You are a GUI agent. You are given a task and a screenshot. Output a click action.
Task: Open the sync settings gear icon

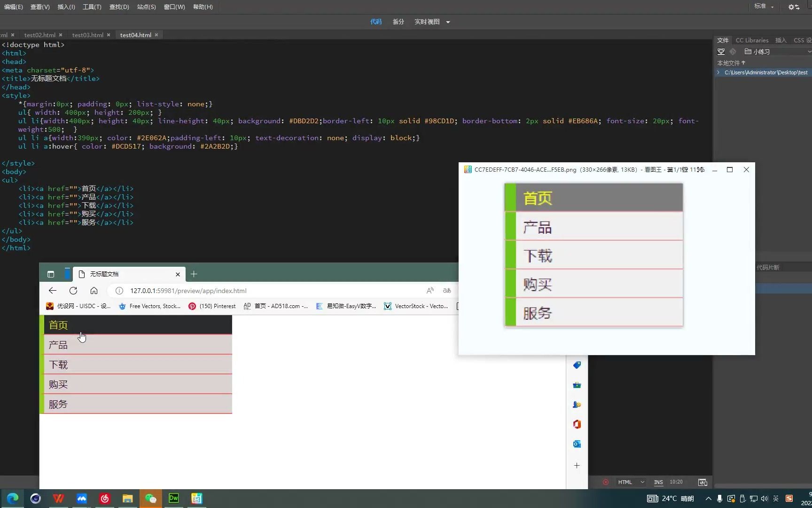click(x=794, y=7)
